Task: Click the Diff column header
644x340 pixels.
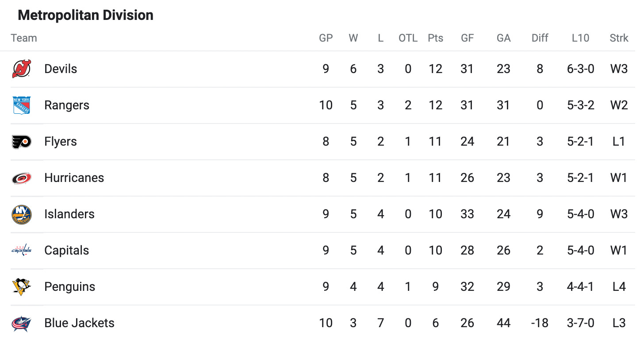Action: click(540, 38)
